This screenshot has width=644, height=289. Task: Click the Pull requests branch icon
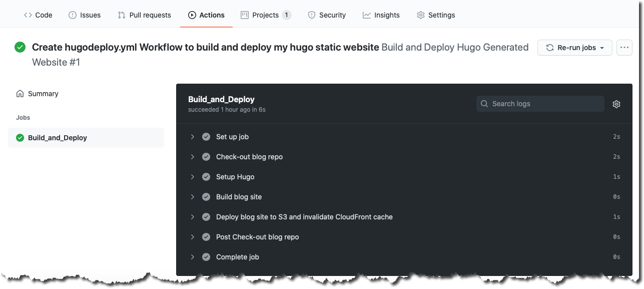pos(122,15)
